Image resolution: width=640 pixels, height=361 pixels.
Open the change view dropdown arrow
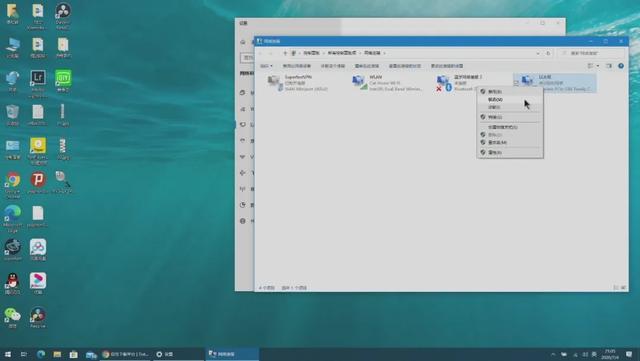[x=598, y=66]
